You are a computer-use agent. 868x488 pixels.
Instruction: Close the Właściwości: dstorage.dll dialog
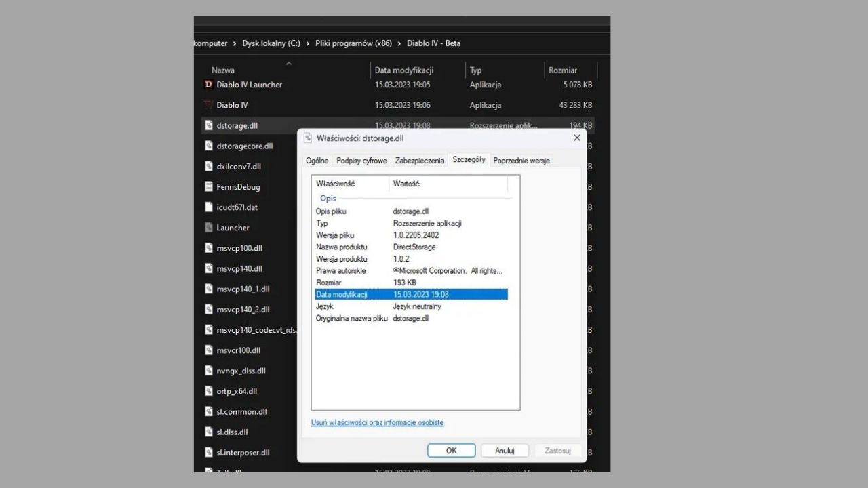(577, 138)
